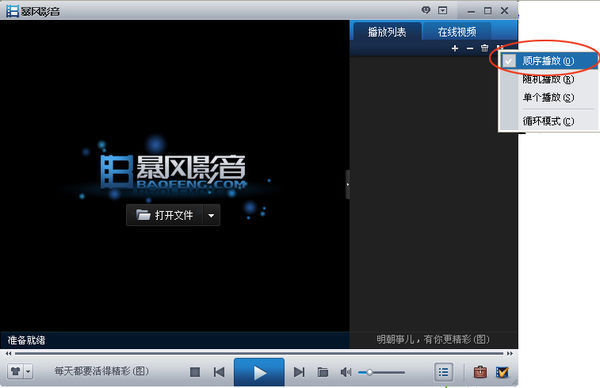Go to the previous track
Image resolution: width=600 pixels, height=388 pixels.
coord(219,372)
